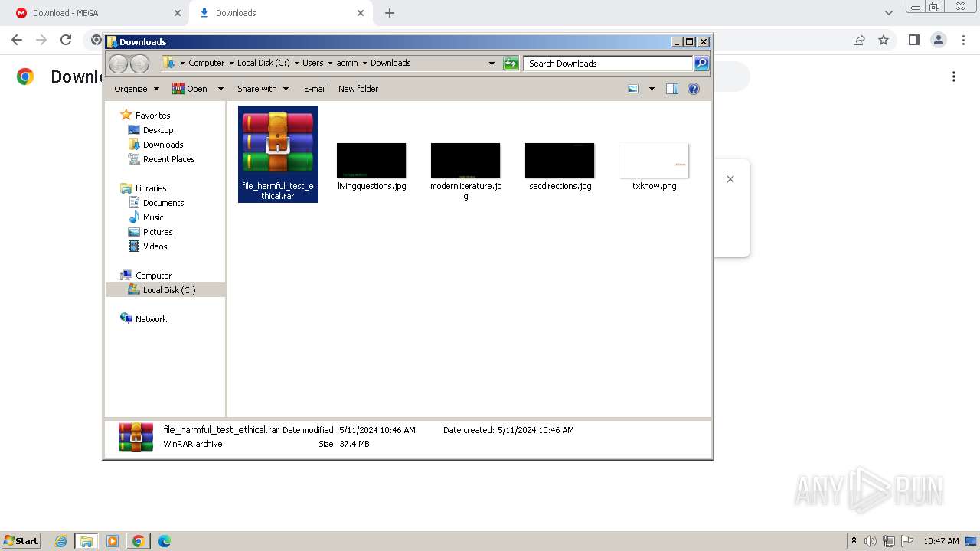Open Chrome taskbar icon
This screenshot has height=551, width=980.
138,541
